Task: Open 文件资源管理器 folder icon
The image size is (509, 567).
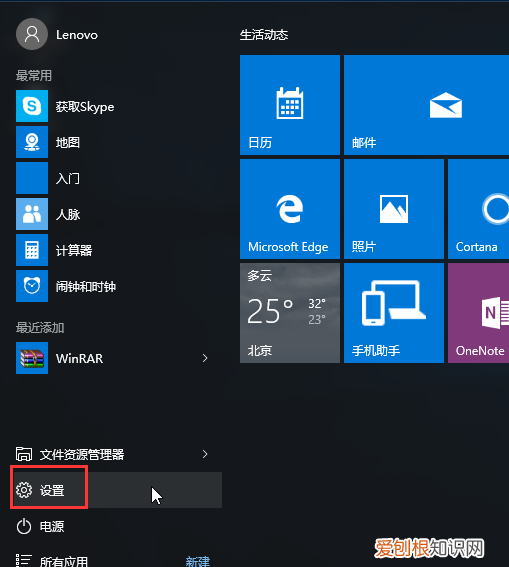Action: point(24,454)
